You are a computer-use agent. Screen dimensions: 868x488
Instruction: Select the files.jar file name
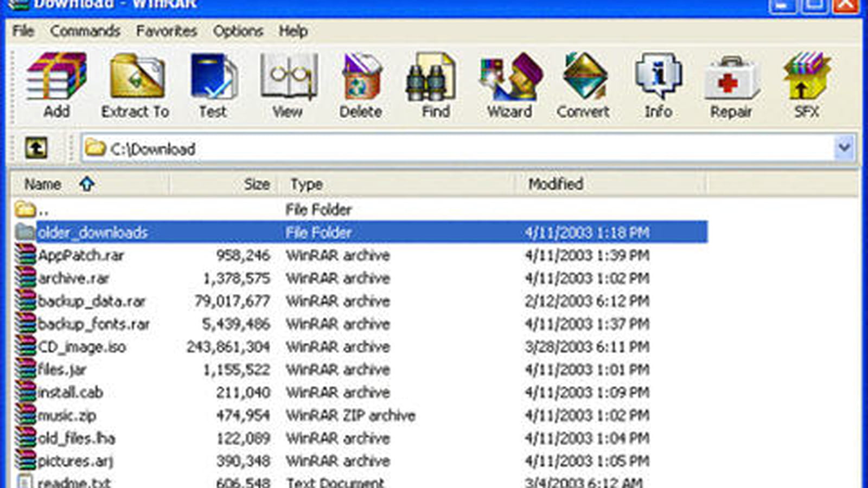coord(62,370)
